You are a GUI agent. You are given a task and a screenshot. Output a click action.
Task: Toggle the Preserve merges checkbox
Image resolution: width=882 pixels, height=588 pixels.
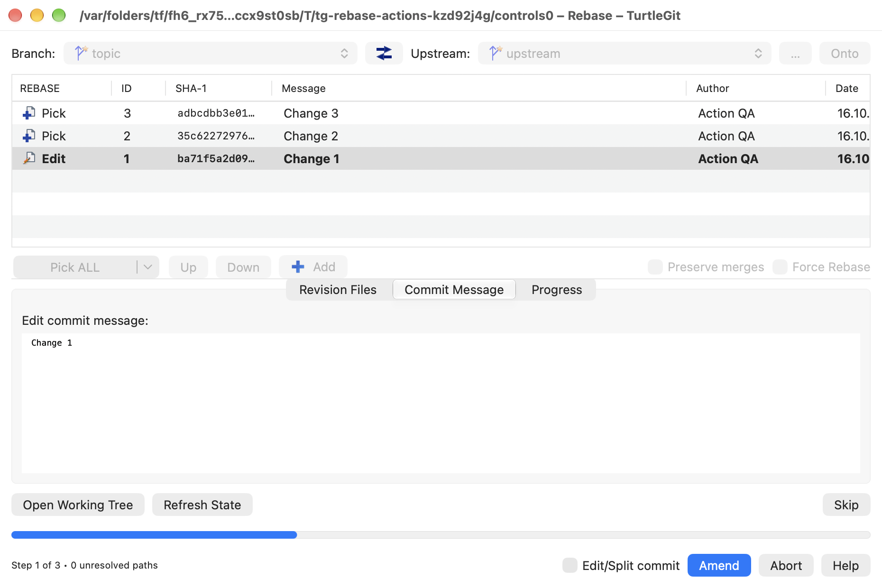click(655, 267)
